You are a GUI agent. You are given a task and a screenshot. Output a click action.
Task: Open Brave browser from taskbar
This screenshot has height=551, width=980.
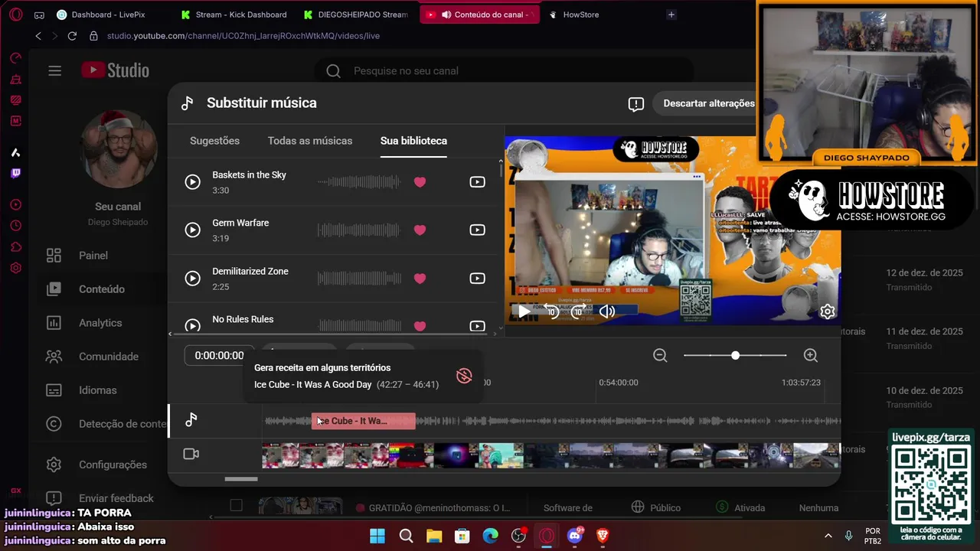[603, 536]
